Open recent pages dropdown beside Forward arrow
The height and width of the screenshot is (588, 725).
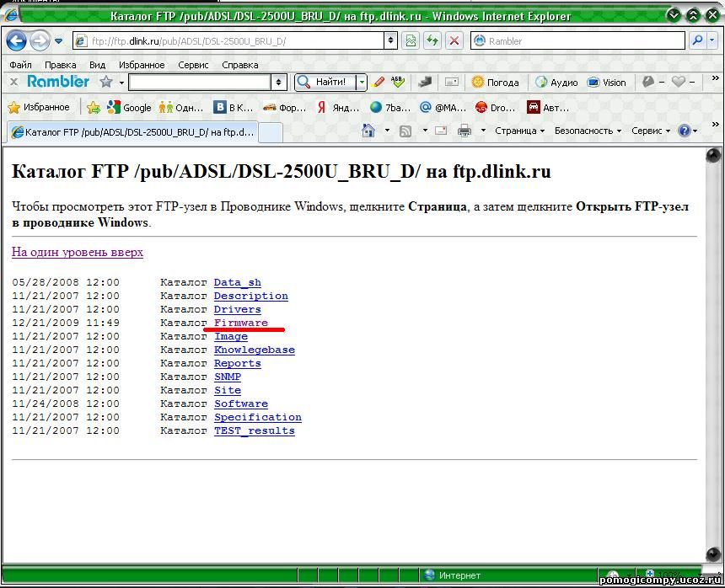pyautogui.click(x=59, y=41)
